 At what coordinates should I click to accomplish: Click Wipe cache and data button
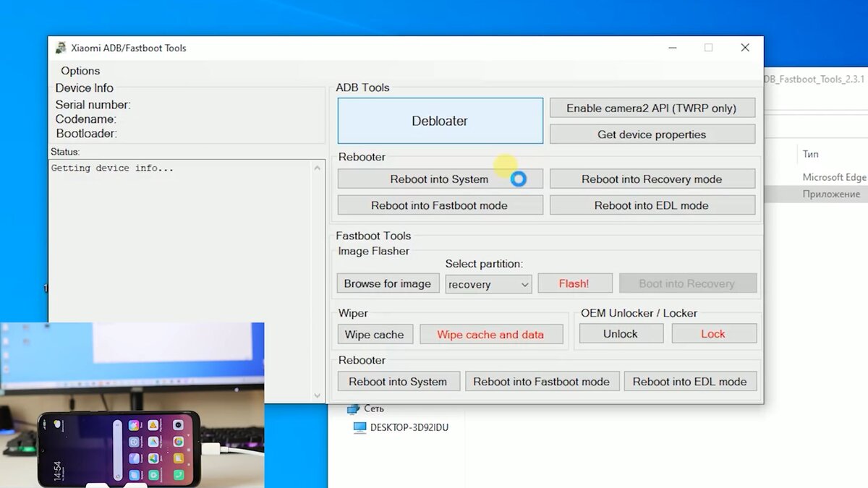(x=490, y=334)
